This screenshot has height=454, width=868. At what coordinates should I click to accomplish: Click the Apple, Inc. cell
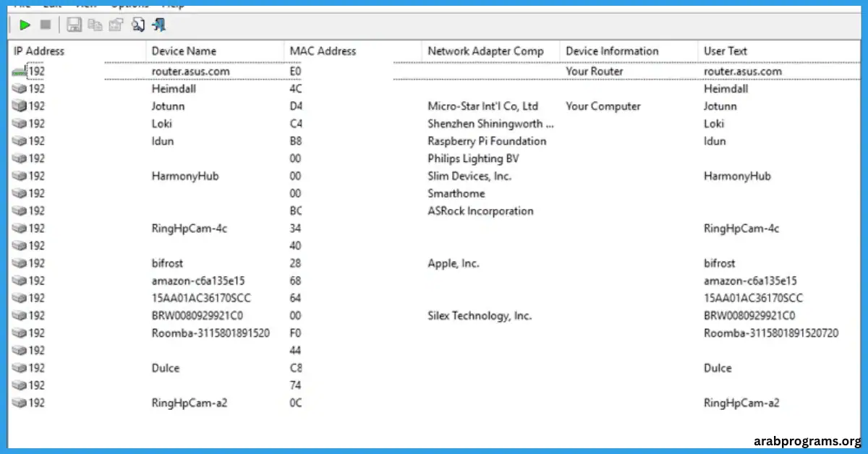[x=454, y=263]
